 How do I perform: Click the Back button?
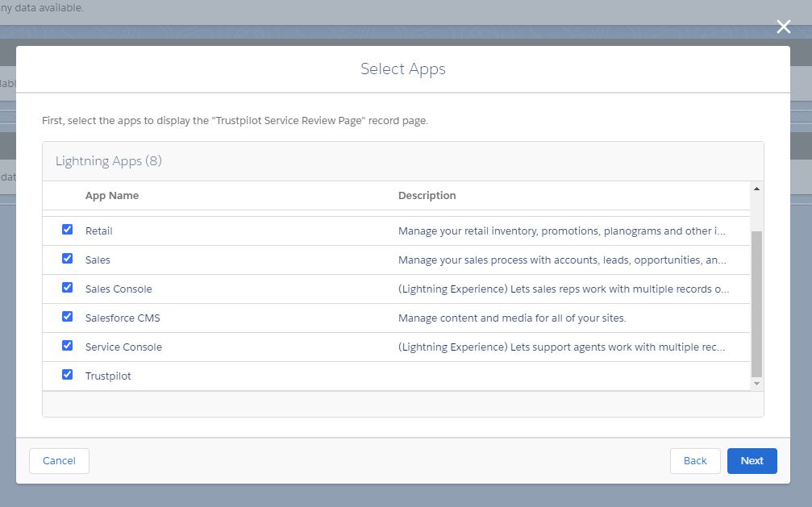[x=695, y=460]
